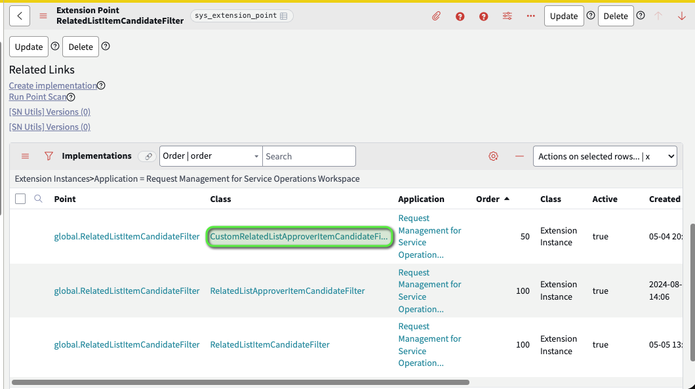
Task: Open Point link in the last row
Action: [127, 345]
